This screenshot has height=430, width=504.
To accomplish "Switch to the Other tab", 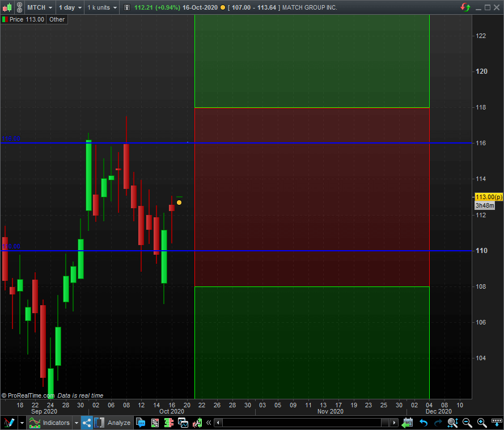I will [57, 19].
